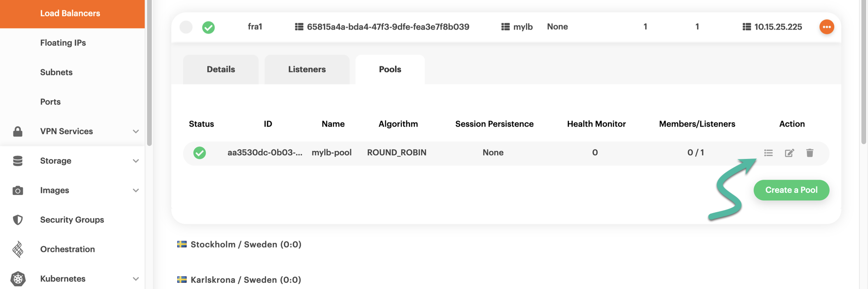Expand the Images section chevron
The height and width of the screenshot is (289, 868).
[136, 191]
